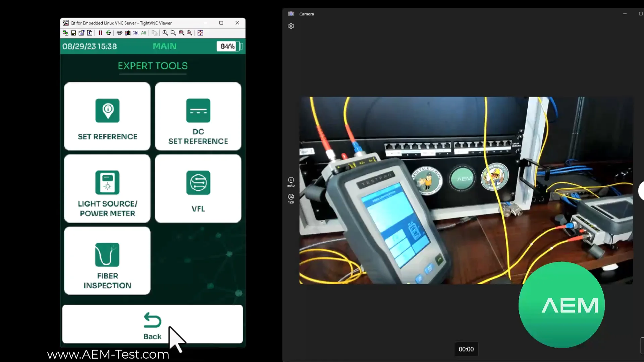This screenshot has width=644, height=362.
Task: Send Ctrl+Alt+Del keys icon in VNC toolbar
Action: pyautogui.click(x=119, y=33)
